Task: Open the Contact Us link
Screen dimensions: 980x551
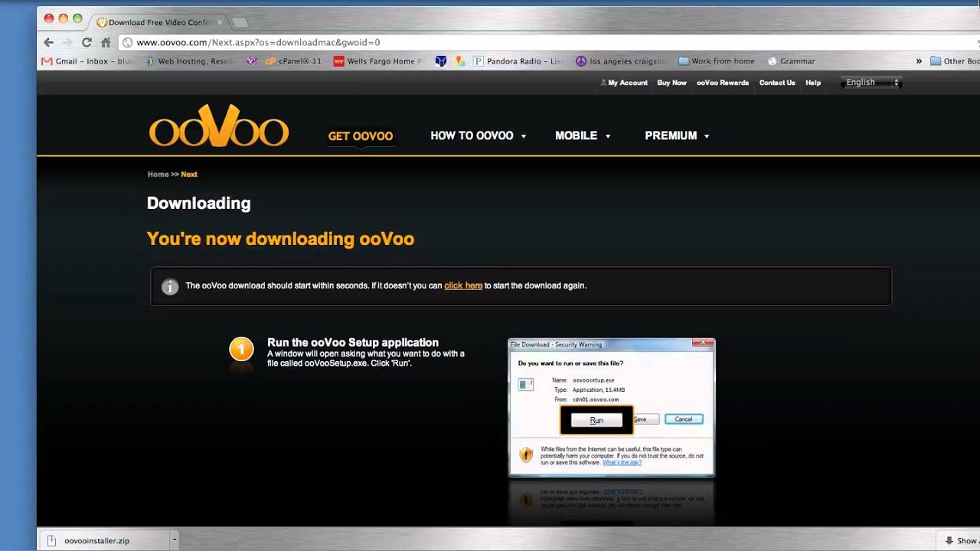Action: point(777,83)
